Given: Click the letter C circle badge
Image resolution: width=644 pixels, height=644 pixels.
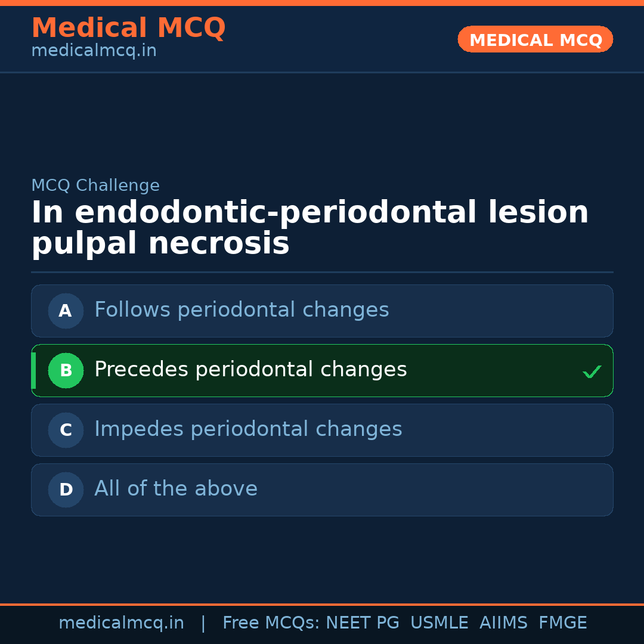Looking at the screenshot, I should (x=66, y=430).
